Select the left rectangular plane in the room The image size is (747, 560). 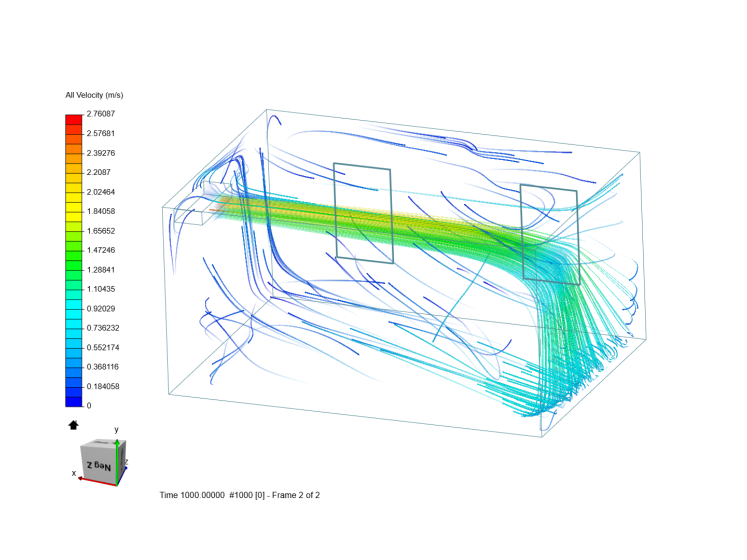pos(363,213)
